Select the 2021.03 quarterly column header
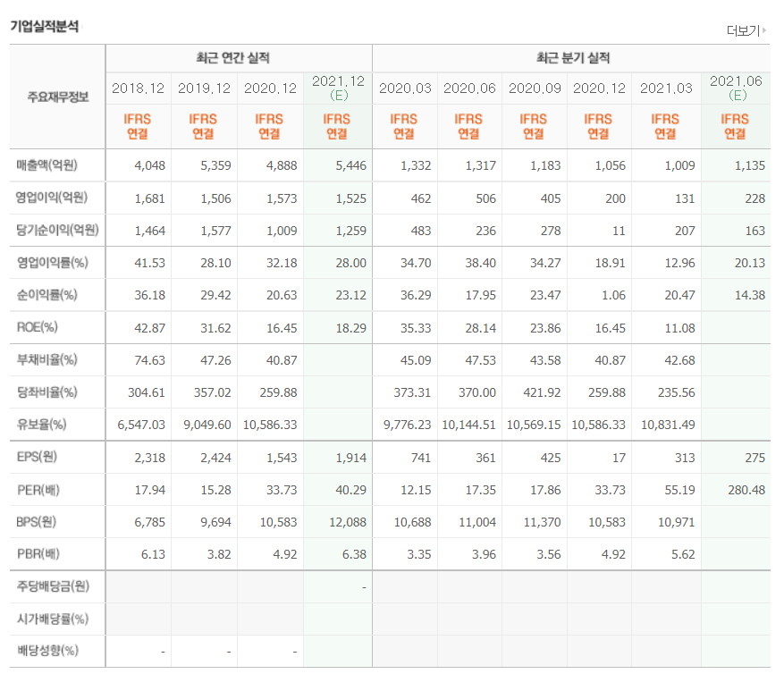784x674 pixels. tap(666, 88)
